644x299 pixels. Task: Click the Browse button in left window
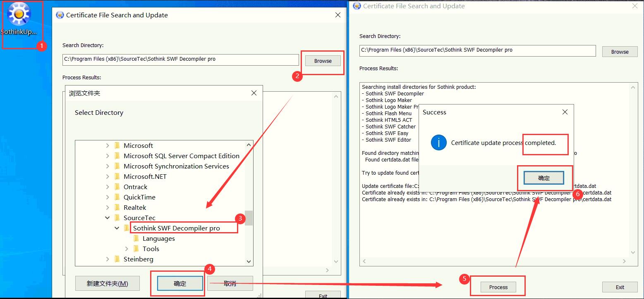click(323, 61)
